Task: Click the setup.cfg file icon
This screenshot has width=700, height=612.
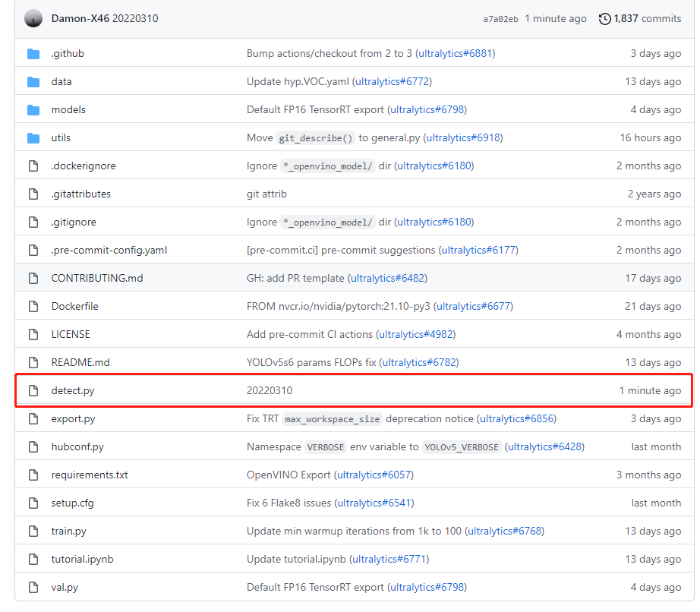Action: (x=33, y=503)
